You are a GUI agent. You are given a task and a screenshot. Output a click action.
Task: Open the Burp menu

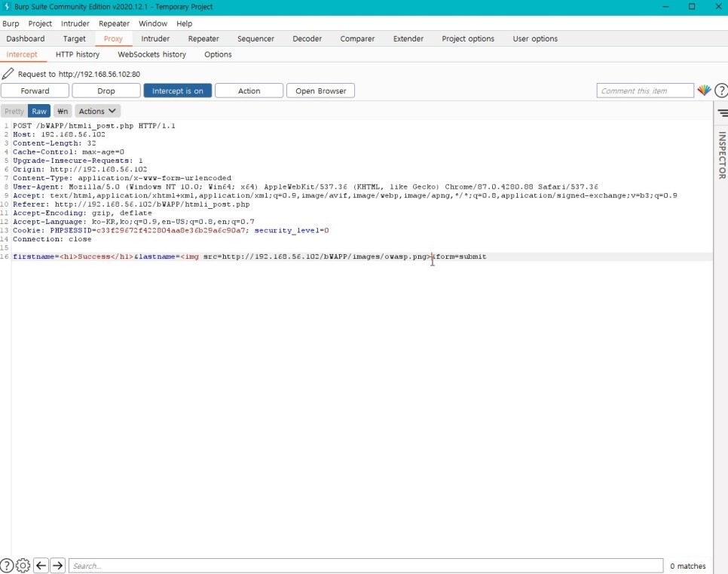coord(11,23)
